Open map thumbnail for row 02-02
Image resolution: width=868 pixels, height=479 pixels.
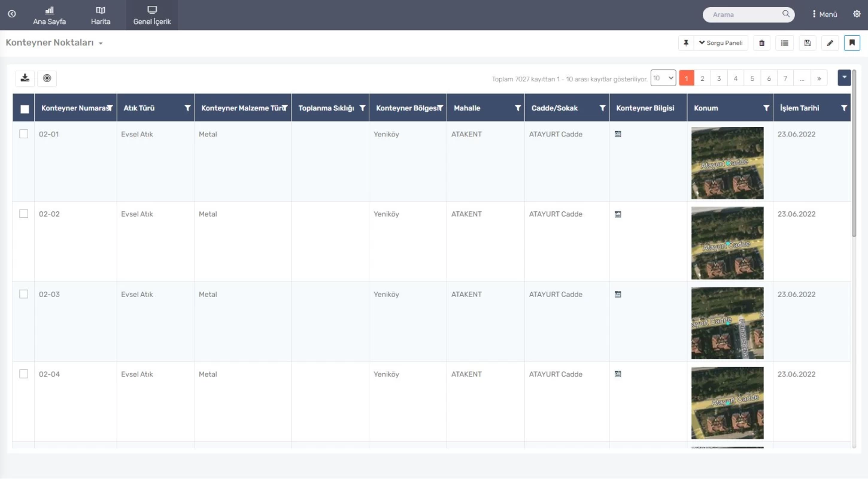pyautogui.click(x=727, y=243)
